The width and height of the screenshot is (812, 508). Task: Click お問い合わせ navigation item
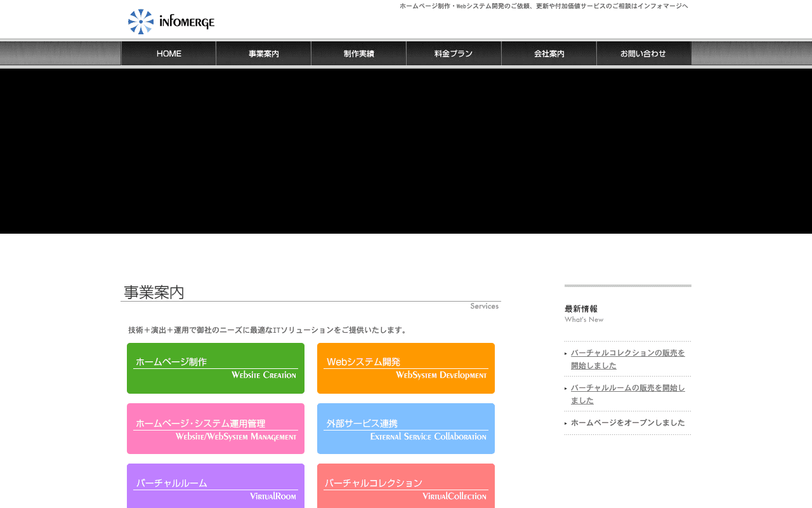[644, 53]
